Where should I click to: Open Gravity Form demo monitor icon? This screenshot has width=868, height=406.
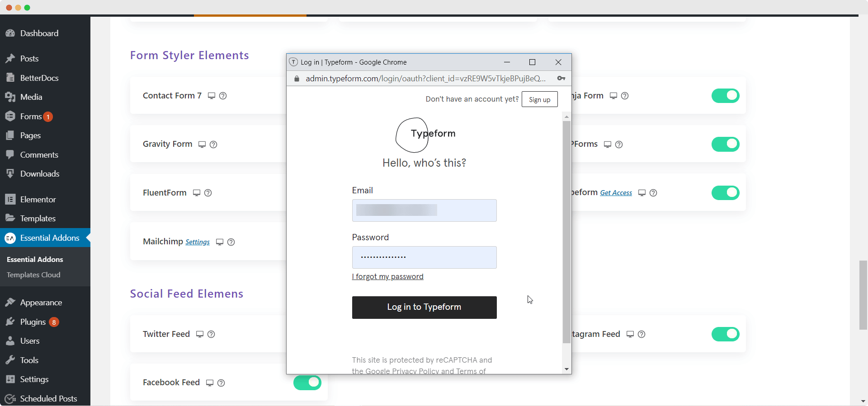(x=202, y=145)
